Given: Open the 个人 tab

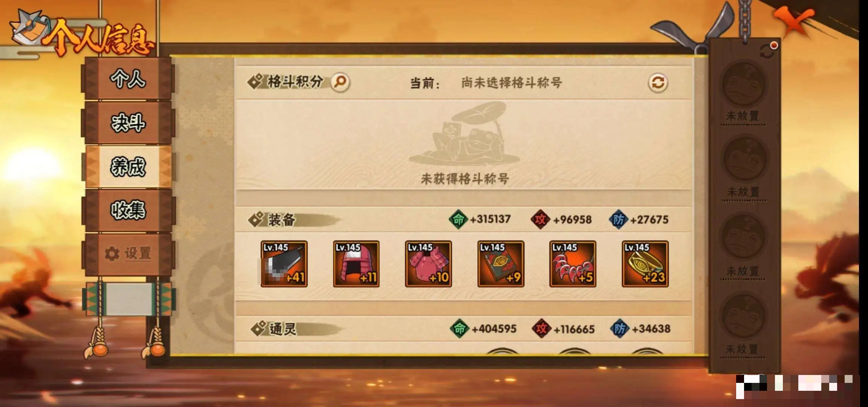Looking at the screenshot, I should [x=128, y=78].
